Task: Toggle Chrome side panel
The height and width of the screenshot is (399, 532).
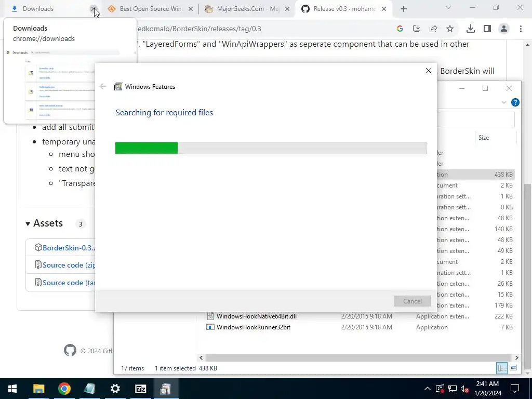Action: pos(487,29)
